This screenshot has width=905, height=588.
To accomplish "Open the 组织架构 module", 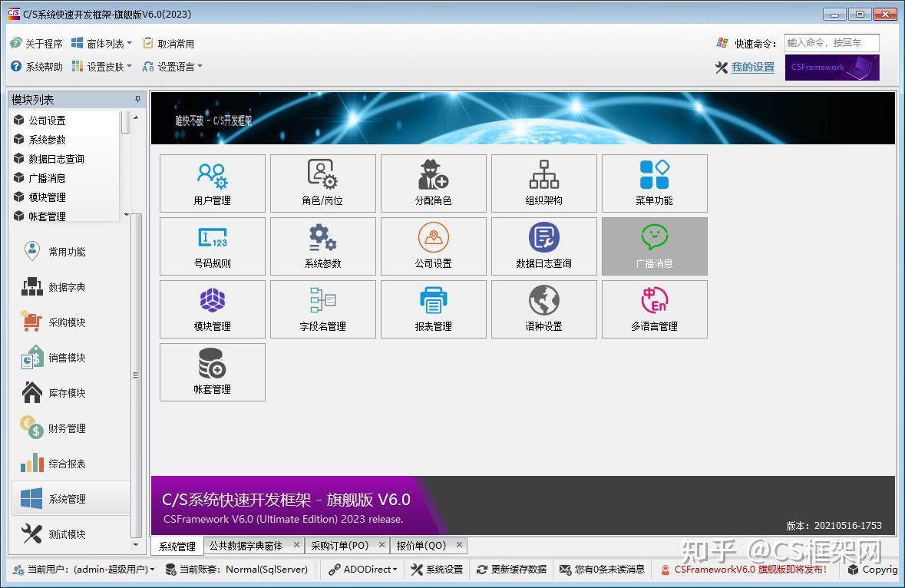I will pos(543,183).
